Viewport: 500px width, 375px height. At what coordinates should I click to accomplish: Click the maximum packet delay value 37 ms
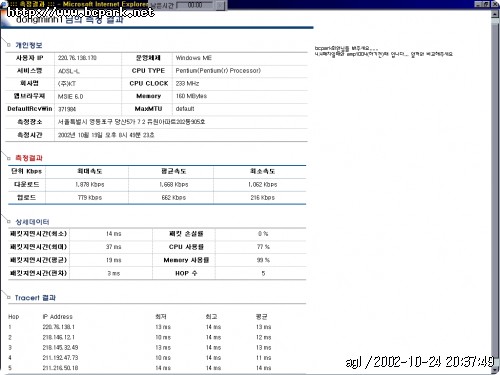coord(113,247)
